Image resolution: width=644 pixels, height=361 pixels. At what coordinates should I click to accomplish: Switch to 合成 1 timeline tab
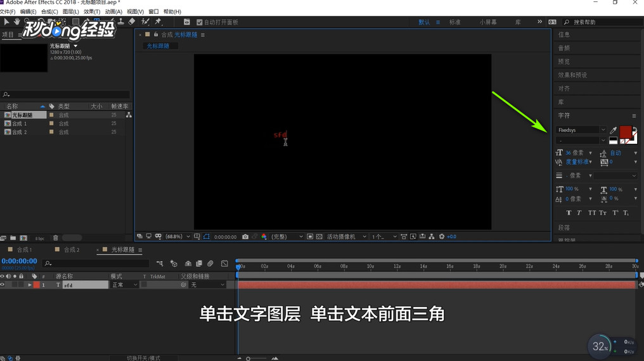point(24,250)
